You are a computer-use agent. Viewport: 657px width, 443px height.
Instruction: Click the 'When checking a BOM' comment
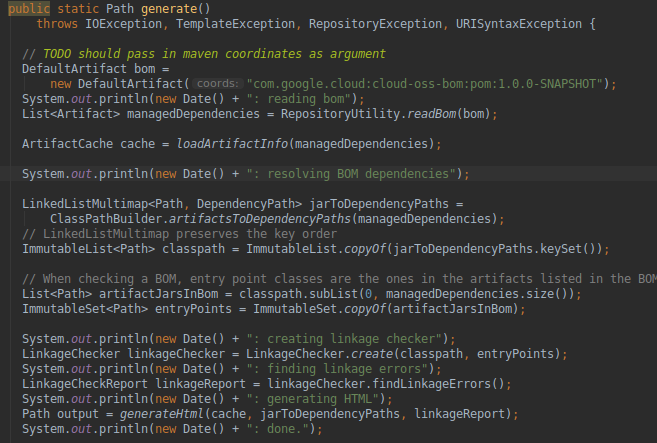(339, 279)
